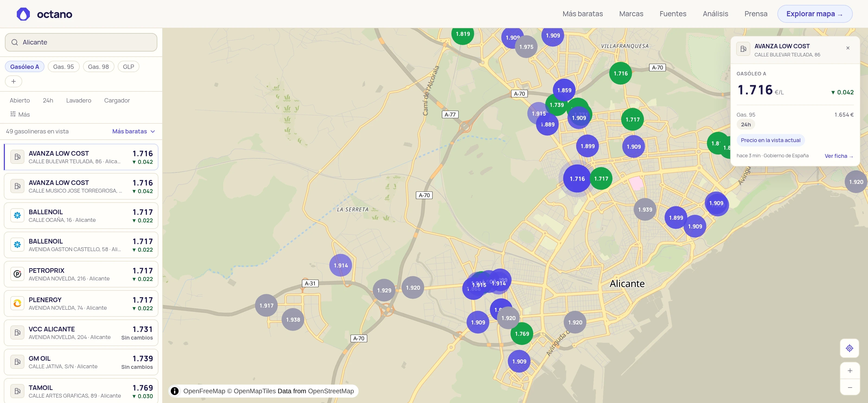Open the Más baratas nav item

click(x=583, y=14)
